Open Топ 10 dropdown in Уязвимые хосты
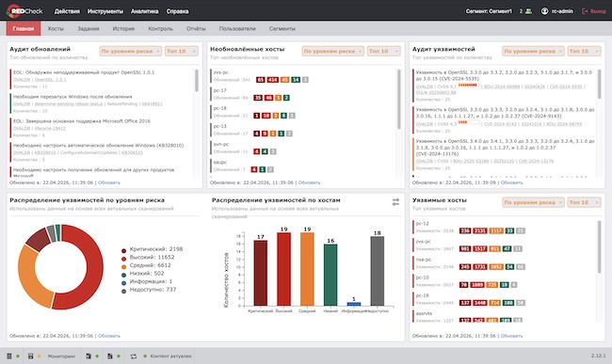 tap(585, 202)
